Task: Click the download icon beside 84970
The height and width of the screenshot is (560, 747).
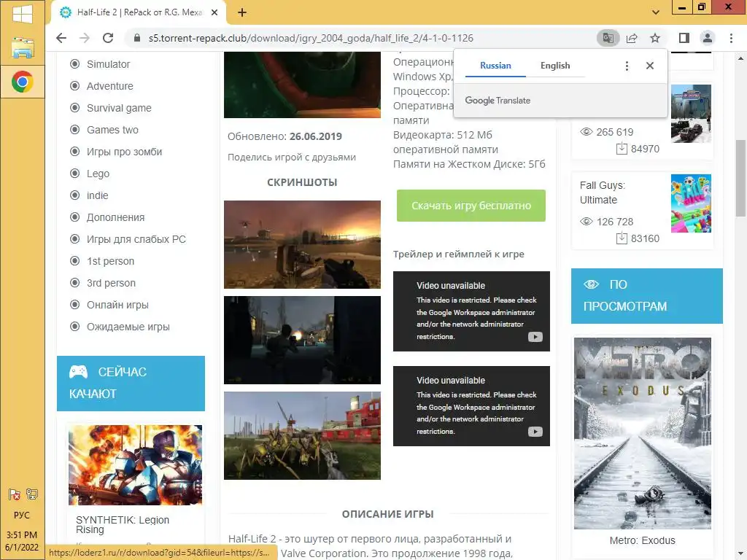Action: click(x=622, y=149)
